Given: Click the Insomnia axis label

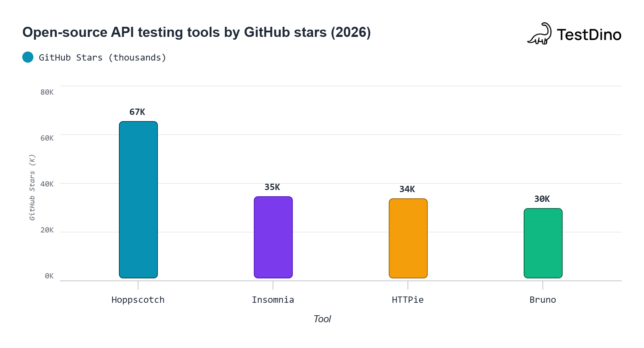Looking at the screenshot, I should 273,300.
